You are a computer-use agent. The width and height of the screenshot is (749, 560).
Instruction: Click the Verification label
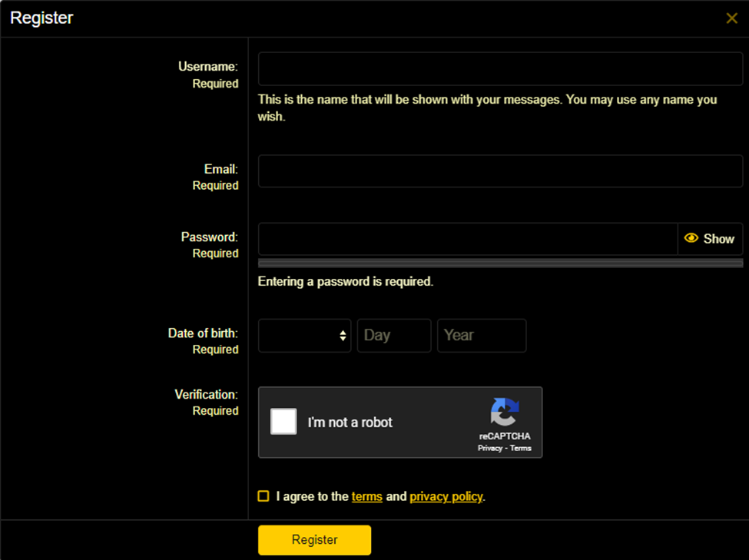tap(206, 394)
